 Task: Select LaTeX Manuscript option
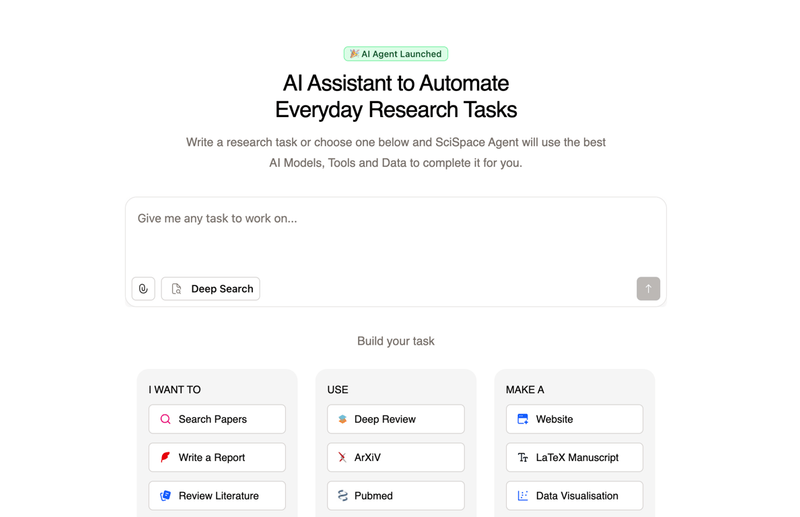point(574,457)
